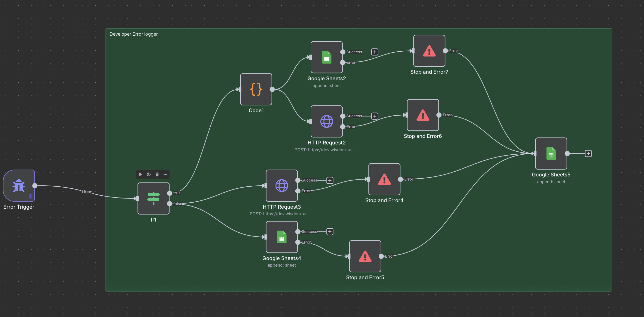This screenshot has height=317, width=644.
Task: Click the If1 false output connector
Action: pyautogui.click(x=170, y=204)
